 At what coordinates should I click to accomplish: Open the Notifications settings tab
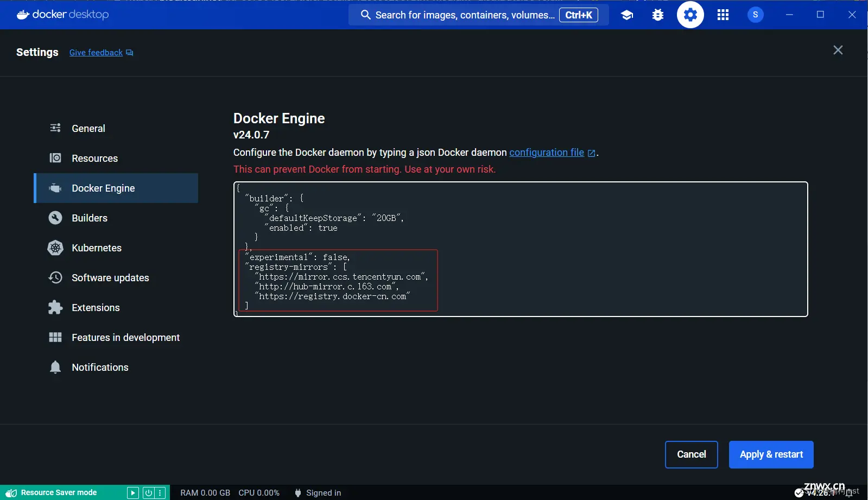point(116,367)
